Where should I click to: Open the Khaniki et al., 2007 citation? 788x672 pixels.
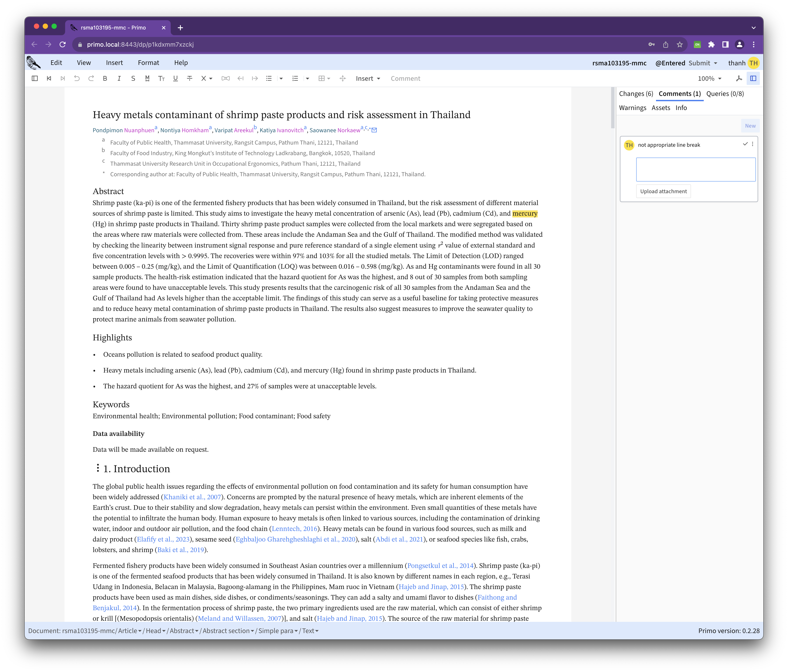click(x=192, y=497)
